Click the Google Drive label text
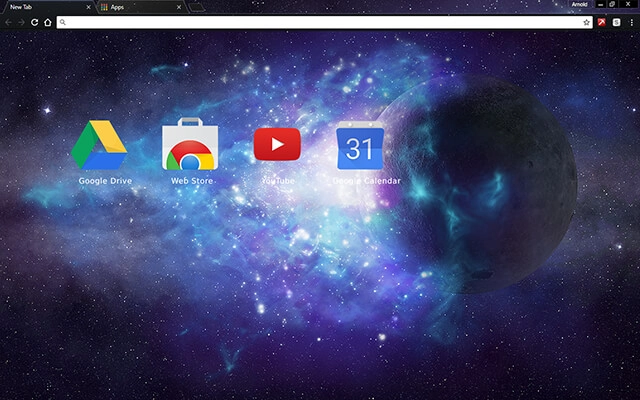 point(105,181)
